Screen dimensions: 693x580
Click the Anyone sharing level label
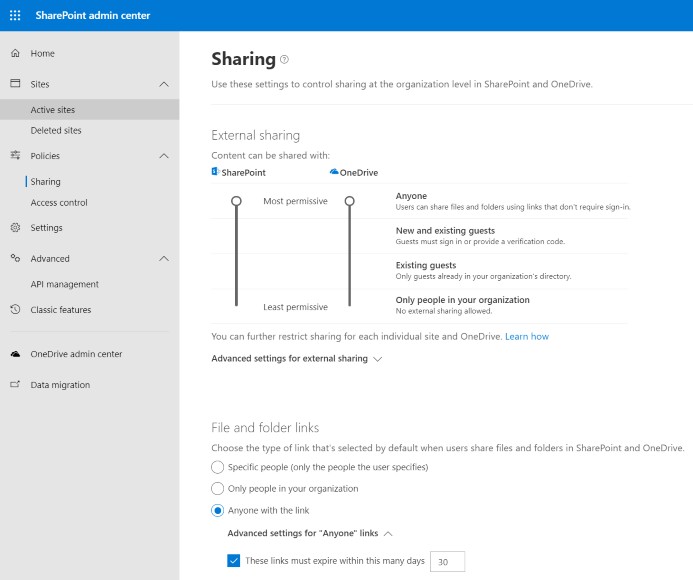(411, 196)
